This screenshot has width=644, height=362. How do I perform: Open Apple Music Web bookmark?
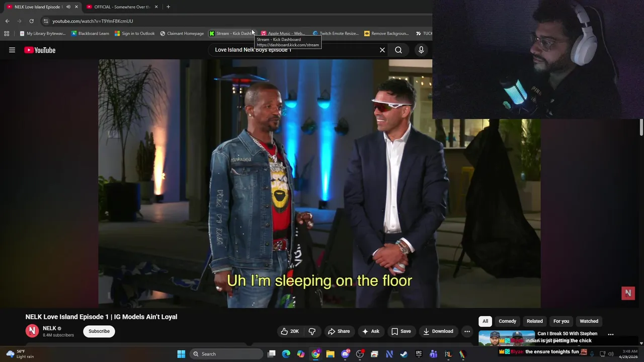[283, 34]
